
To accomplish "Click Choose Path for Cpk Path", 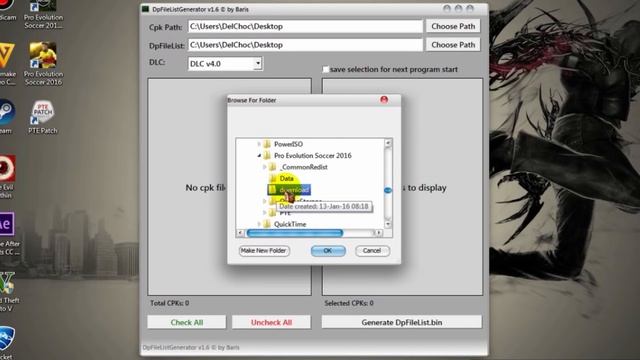I will (x=453, y=26).
